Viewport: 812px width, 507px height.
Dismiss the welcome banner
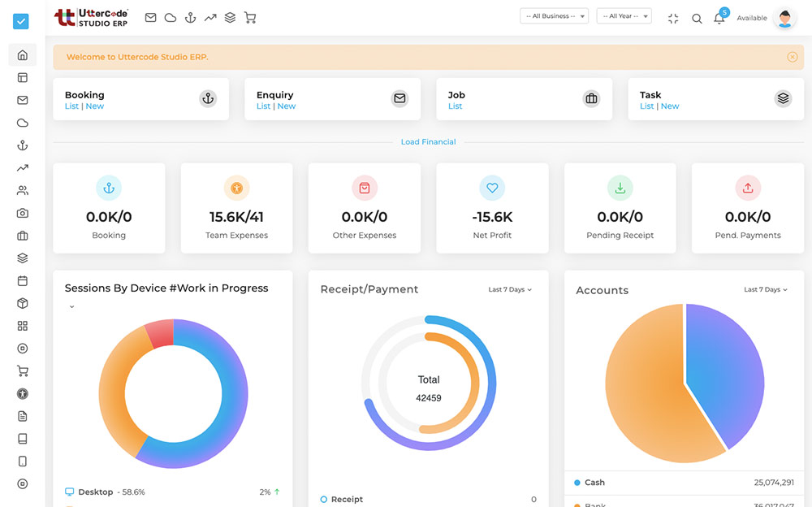(792, 57)
